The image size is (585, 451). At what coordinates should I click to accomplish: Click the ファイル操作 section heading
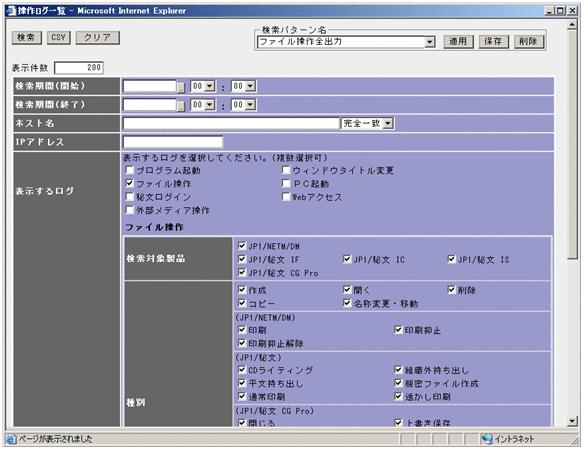(154, 227)
